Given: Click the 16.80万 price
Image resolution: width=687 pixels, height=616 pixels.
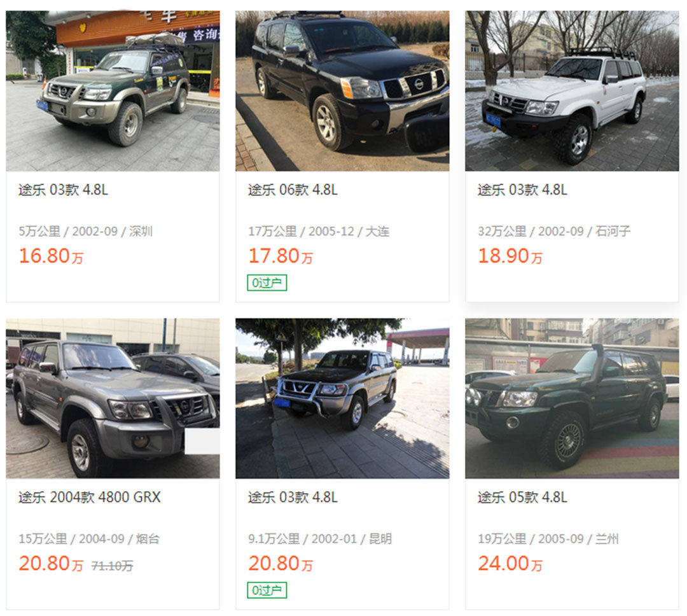Looking at the screenshot, I should (51, 256).
